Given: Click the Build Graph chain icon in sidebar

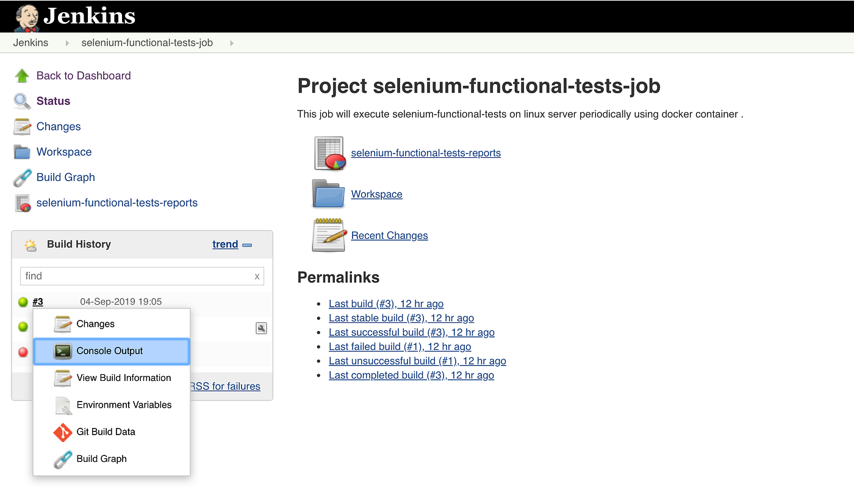Looking at the screenshot, I should [x=21, y=177].
